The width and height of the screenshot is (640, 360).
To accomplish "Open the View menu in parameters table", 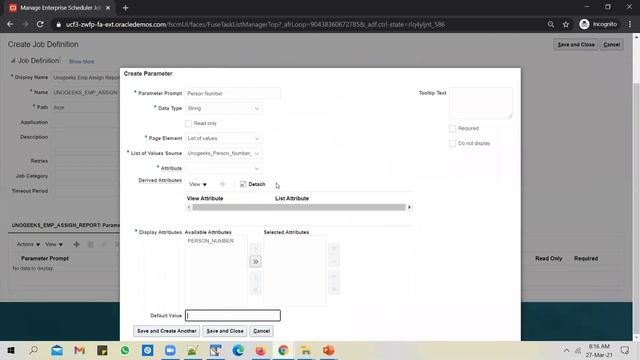I will (54, 244).
